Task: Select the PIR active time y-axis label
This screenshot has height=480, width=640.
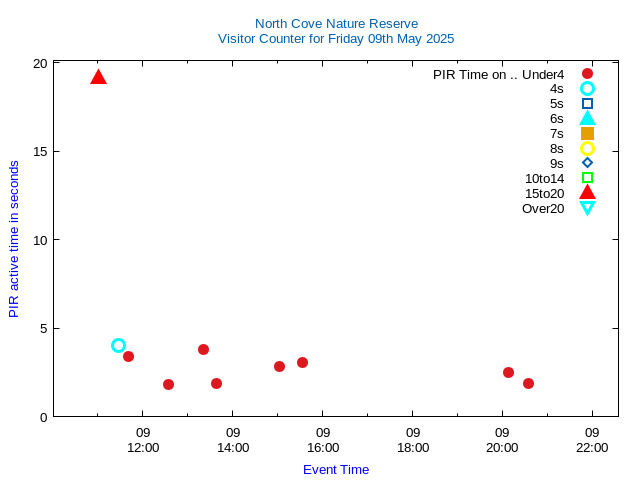Action: (14, 240)
